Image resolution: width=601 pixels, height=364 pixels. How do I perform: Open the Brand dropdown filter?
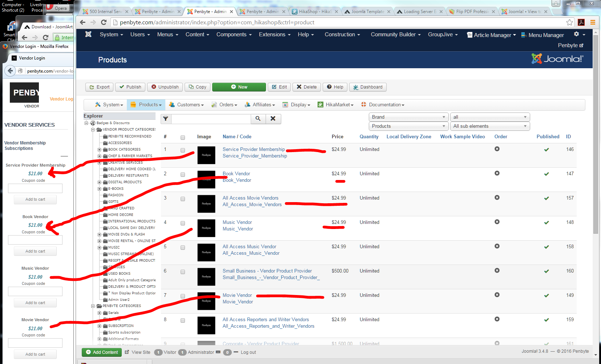[408, 117]
